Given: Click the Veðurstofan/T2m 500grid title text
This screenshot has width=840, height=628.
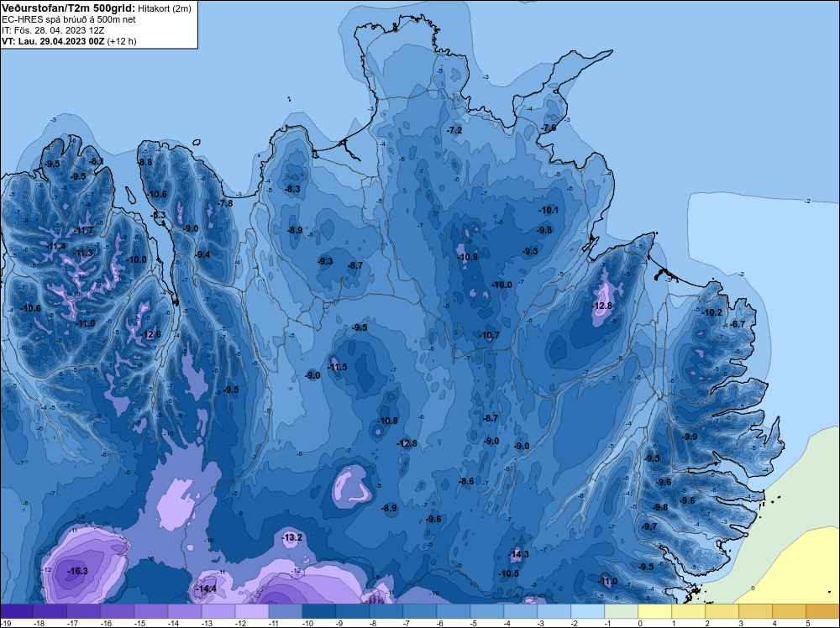Looking at the screenshot, I should point(69,8).
